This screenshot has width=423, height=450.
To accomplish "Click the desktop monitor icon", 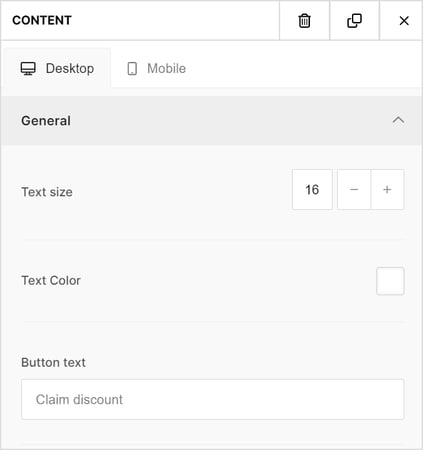I will [28, 69].
